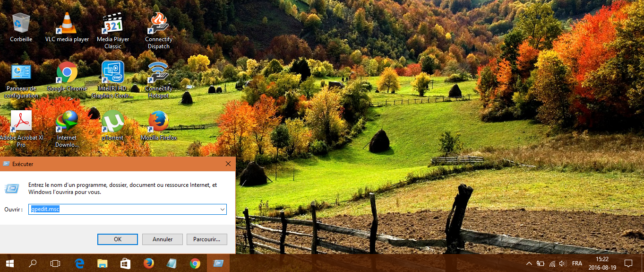This screenshot has width=644, height=272.
Task: Click OK in the Exécuter dialog
Action: tap(118, 239)
